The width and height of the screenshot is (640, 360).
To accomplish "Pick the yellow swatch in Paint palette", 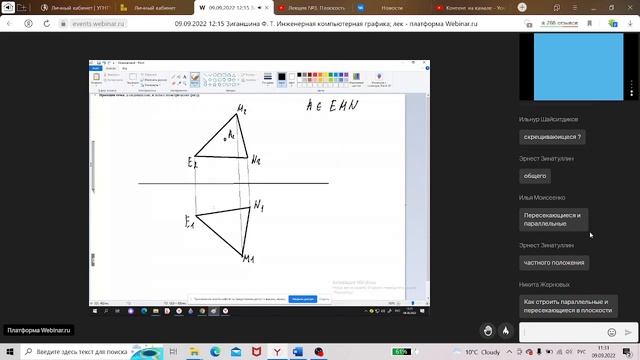I will (325, 75).
